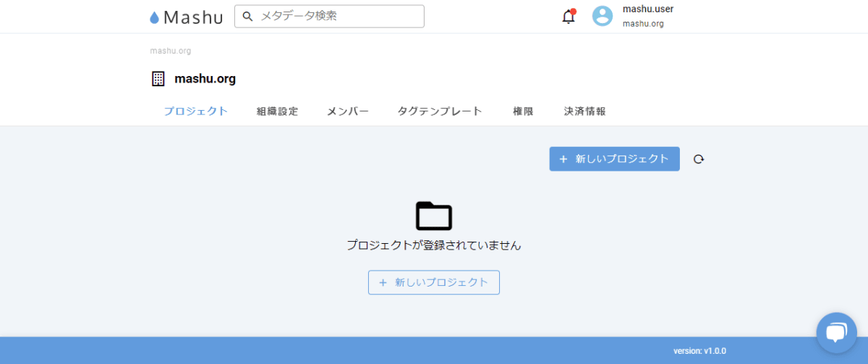The height and width of the screenshot is (364, 868).
Task: Click the magnifier icon in search box
Action: (247, 16)
